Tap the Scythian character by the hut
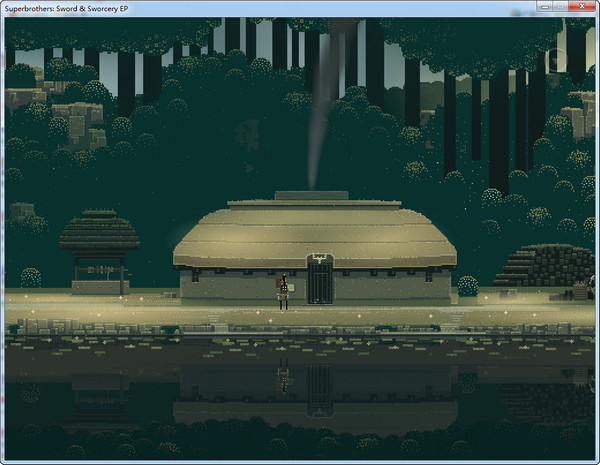The width and height of the screenshot is (600, 465). (283, 292)
